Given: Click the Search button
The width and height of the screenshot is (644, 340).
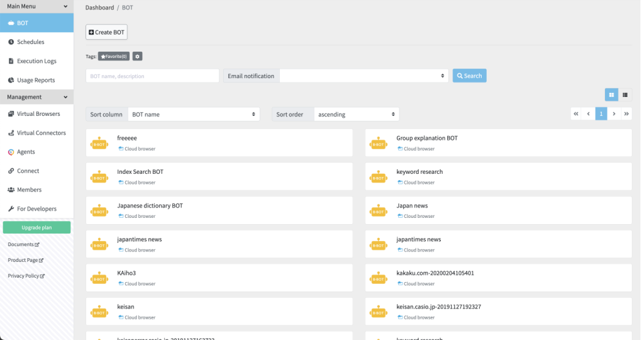Looking at the screenshot, I should (x=469, y=76).
